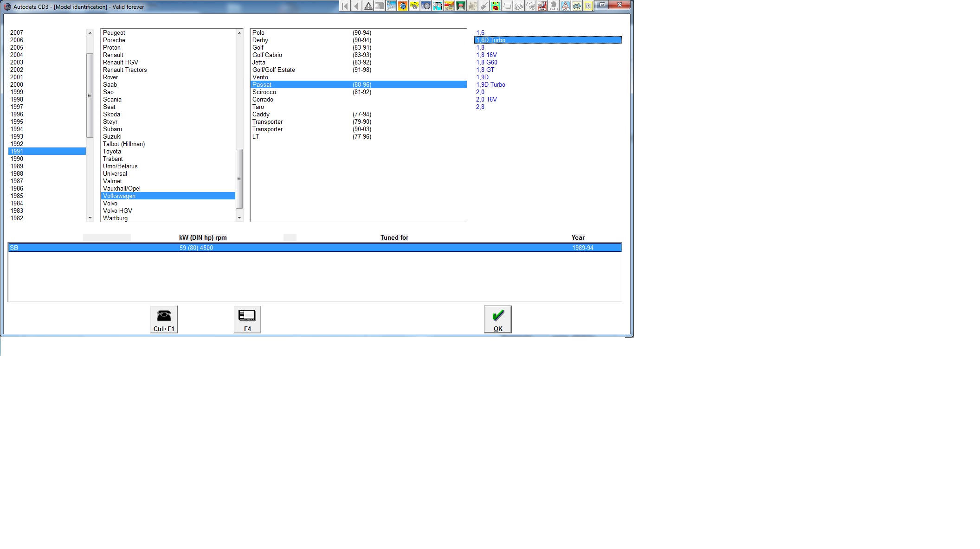The height and width of the screenshot is (549, 980).
Task: Confirm selection with the OK checkmark button
Action: [497, 319]
